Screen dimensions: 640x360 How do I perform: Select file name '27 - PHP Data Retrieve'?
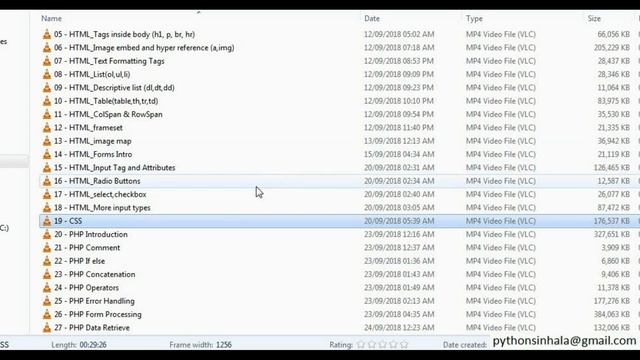click(x=92, y=328)
